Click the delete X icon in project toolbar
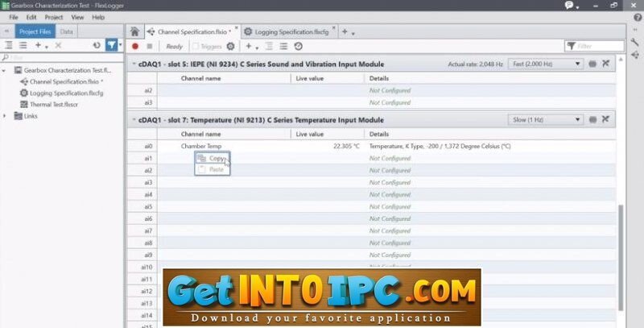 pos(58,46)
